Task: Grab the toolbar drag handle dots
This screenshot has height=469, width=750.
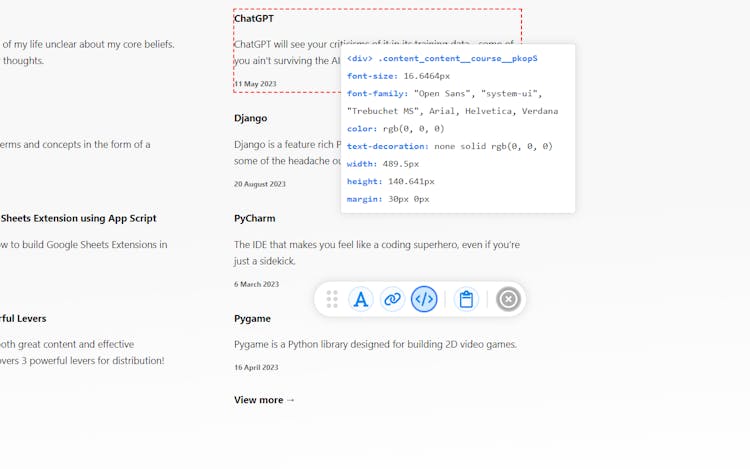Action: click(332, 299)
